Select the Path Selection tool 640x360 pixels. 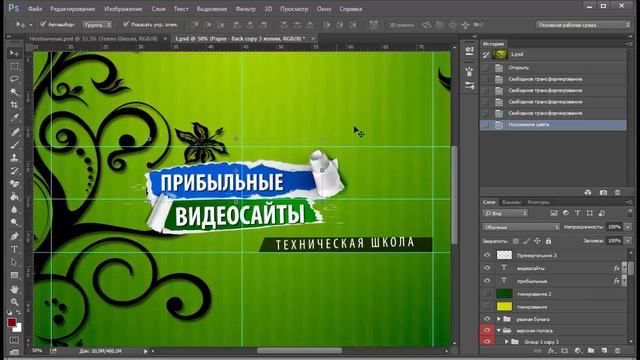click(14, 262)
